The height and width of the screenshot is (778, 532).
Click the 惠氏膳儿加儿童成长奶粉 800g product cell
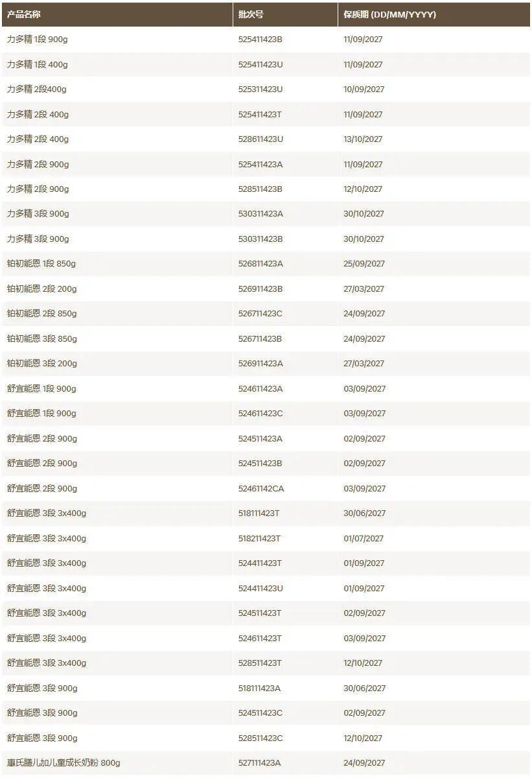click(64, 763)
